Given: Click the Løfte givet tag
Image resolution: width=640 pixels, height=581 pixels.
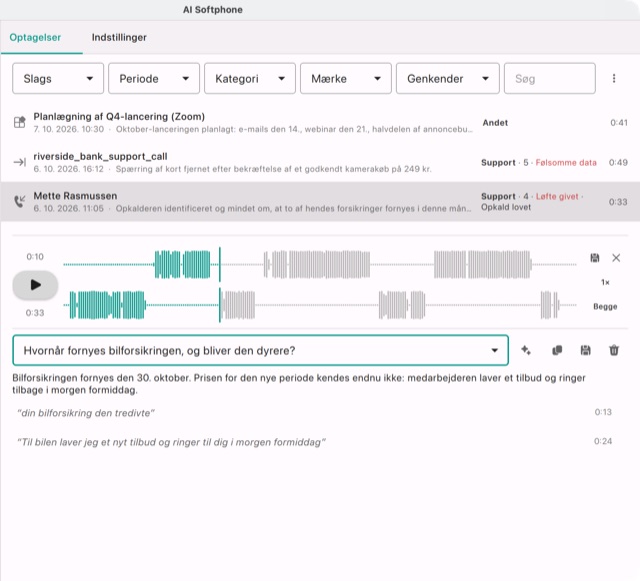Looking at the screenshot, I should tap(557, 196).
